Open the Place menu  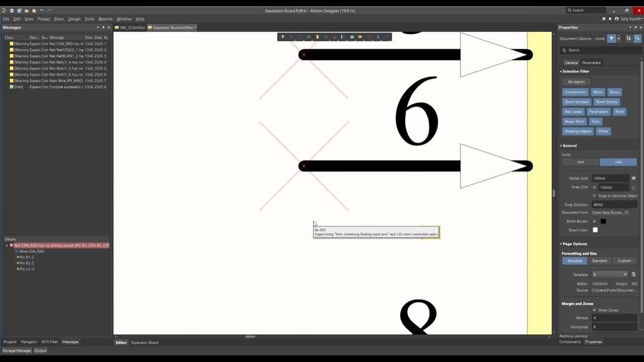coord(59,19)
